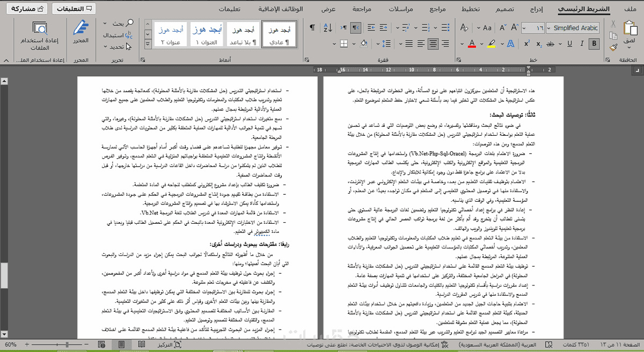Apply red font color swatch
This screenshot has width=644, height=352.
pyautogui.click(x=472, y=44)
